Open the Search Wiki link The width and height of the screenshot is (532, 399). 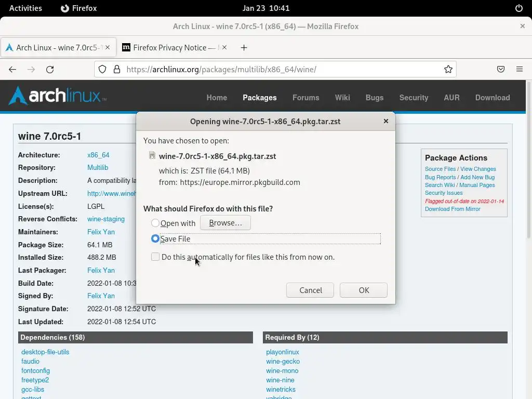440,185
